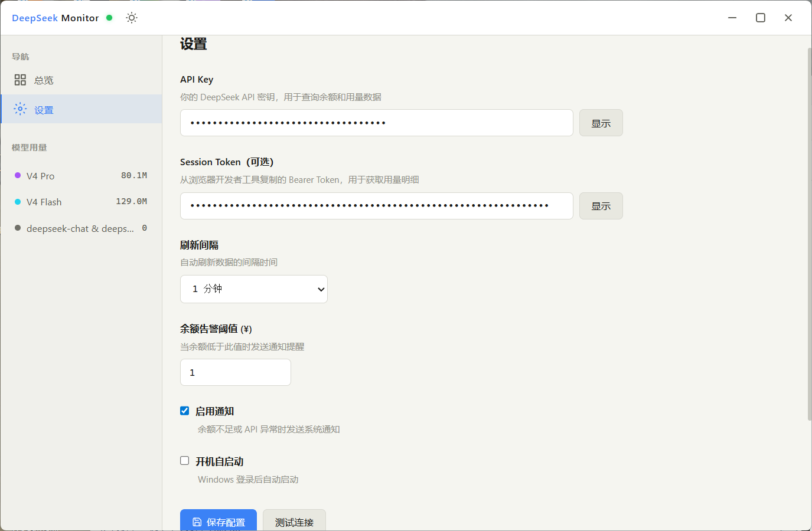The image size is (812, 531).
Task: Close the DeepSeek Monitor window
Action: point(788,18)
